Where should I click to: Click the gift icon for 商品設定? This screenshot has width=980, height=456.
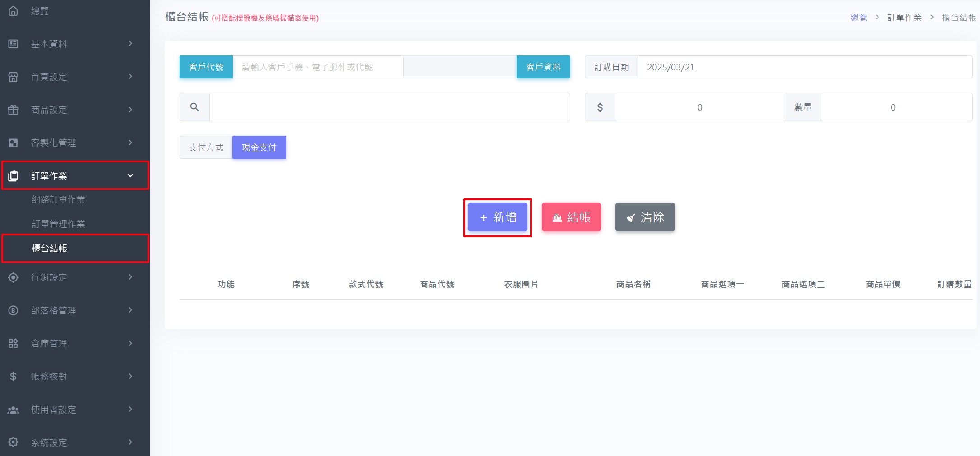tap(14, 110)
